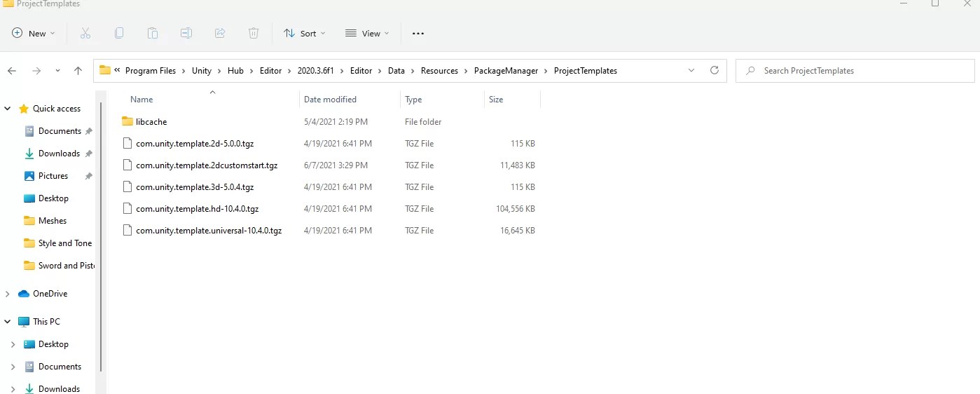Open Documents under This PC

coord(60,367)
